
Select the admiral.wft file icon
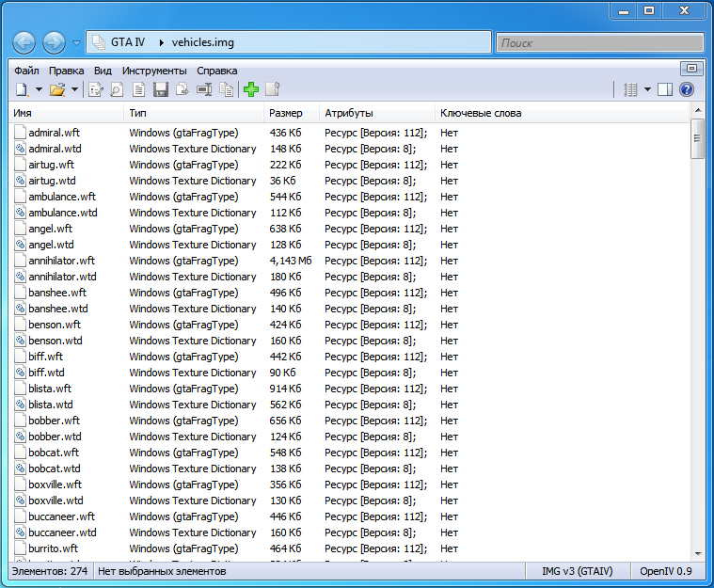click(20, 133)
